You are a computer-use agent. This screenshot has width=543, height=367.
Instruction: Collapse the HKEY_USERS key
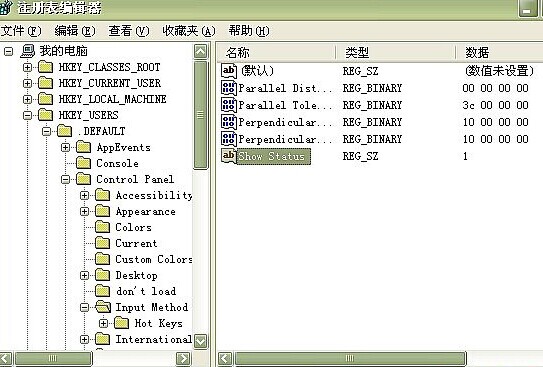[27, 115]
